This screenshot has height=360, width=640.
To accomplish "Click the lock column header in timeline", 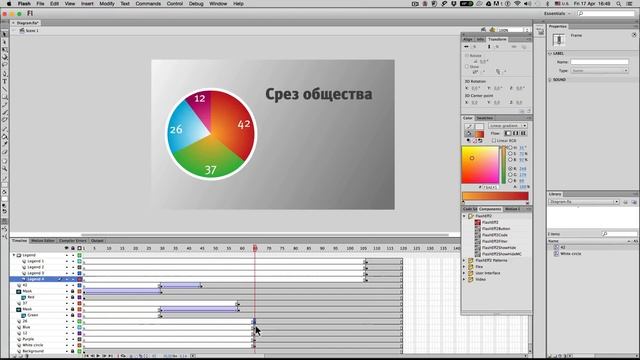I will pyautogui.click(x=73, y=248).
